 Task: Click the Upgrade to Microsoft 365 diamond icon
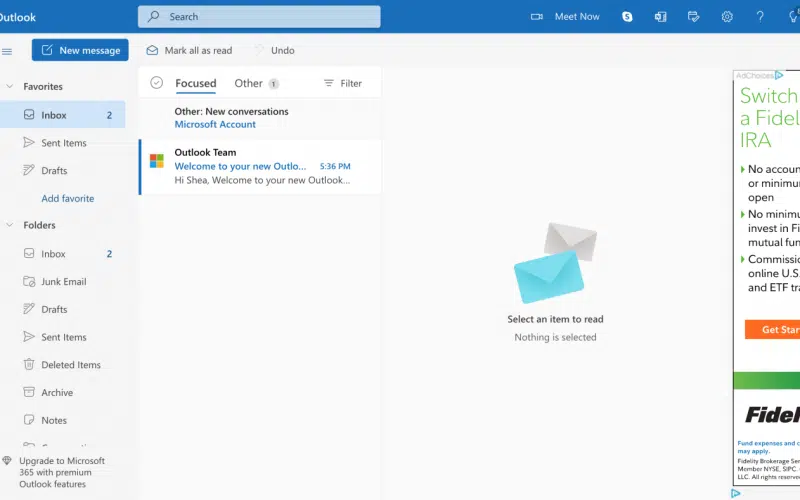coord(8,461)
